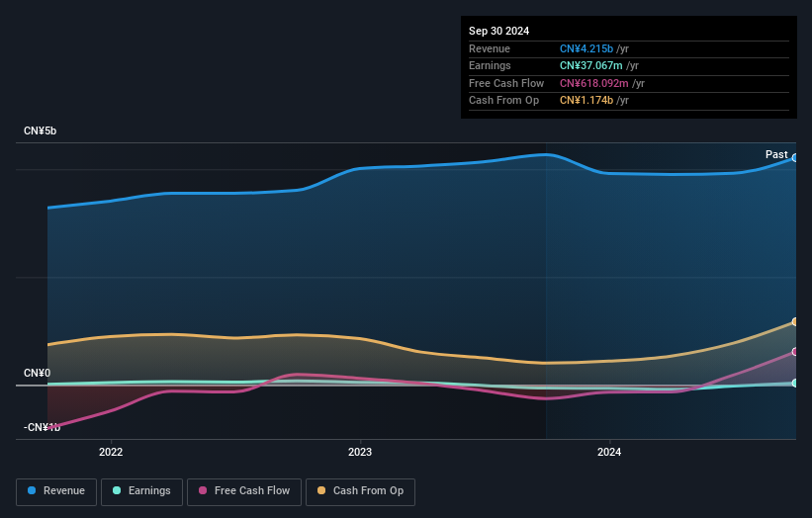Toggle the Revenue legend button
The width and height of the screenshot is (812, 518).
click(56, 491)
